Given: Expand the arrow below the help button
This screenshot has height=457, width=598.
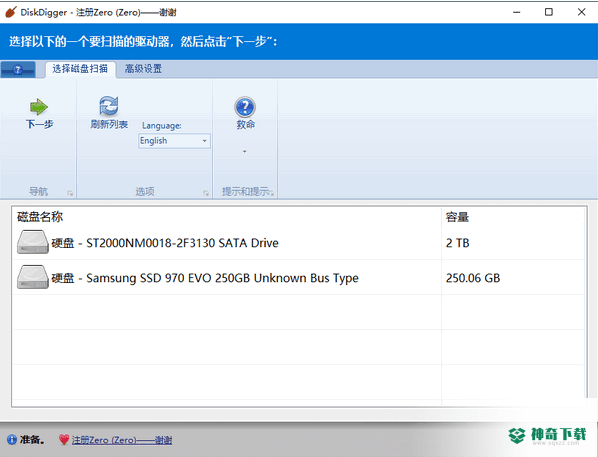Looking at the screenshot, I should coord(244,151).
